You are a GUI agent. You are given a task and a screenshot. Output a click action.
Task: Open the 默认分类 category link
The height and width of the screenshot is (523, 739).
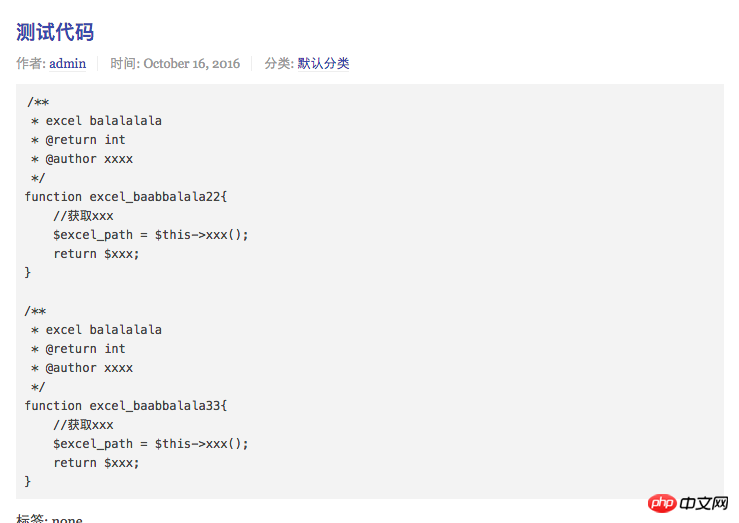[323, 64]
